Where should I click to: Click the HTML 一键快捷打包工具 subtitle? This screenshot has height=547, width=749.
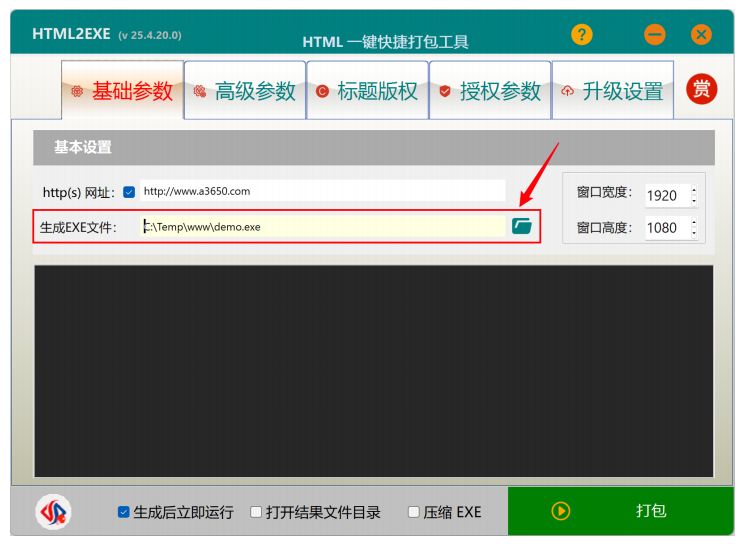click(385, 42)
